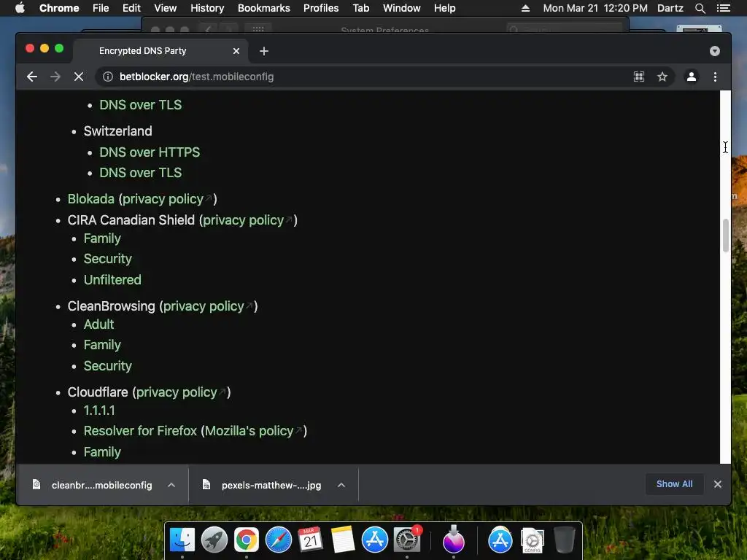Open CIRA Canadian Shield Family profile
This screenshot has width=747, height=560.
tap(102, 238)
